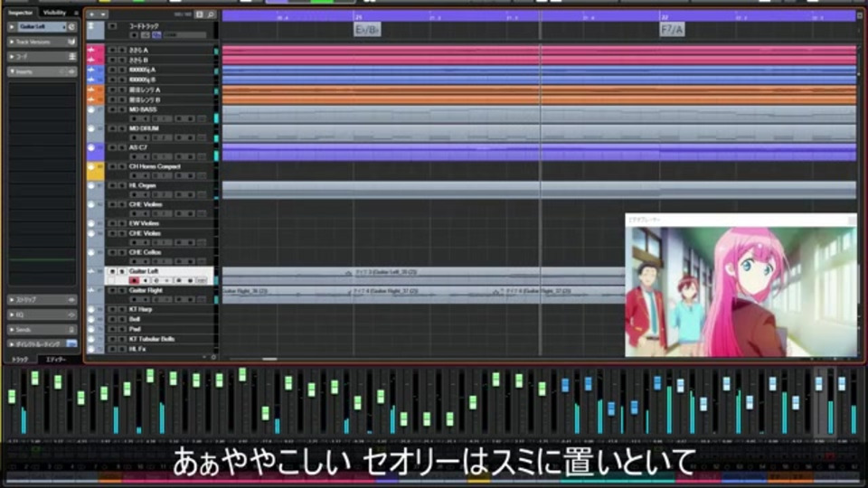Click the MD-BASS instrument track icon
868x488 pixels.
[91, 110]
